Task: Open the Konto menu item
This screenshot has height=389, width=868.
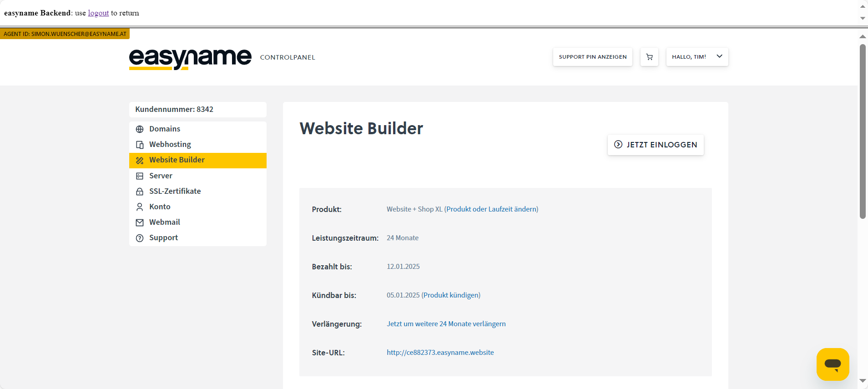Action: (160, 207)
